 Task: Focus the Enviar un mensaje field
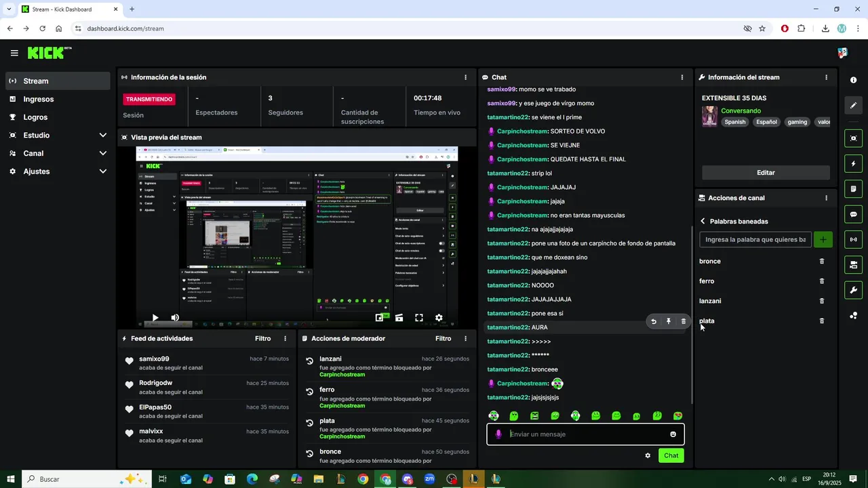587,434
